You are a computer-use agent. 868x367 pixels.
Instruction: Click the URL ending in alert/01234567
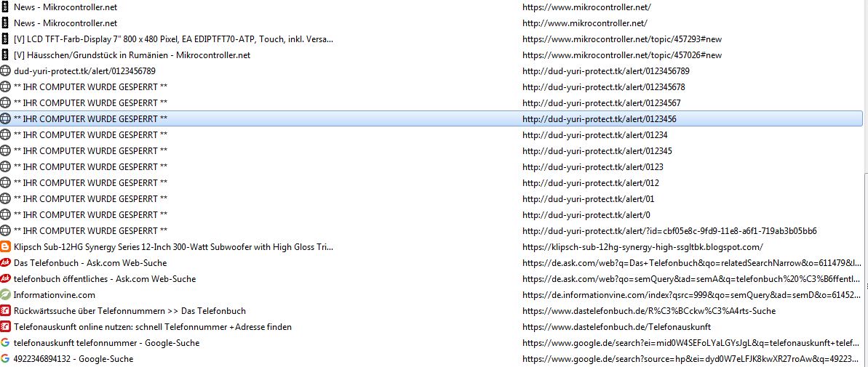(602, 103)
